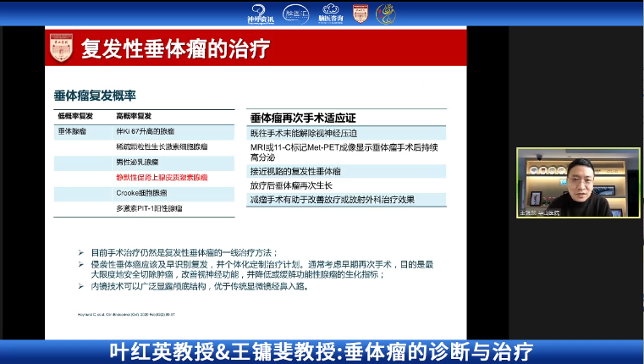Screen dimensions: 644x364
Task: Click the row 减瘤手术有助于改善放疗或放射外科治疗效果
Action: 346,200
